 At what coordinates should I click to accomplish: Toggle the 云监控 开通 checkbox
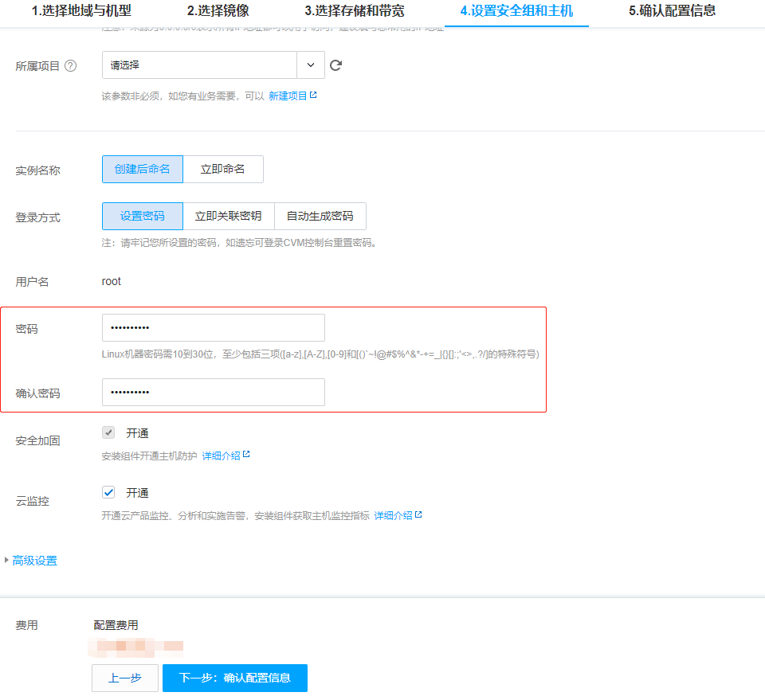[x=108, y=492]
